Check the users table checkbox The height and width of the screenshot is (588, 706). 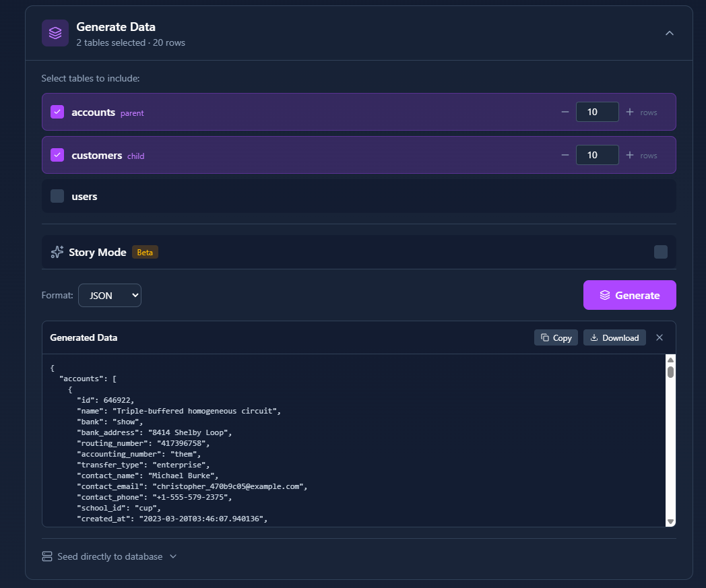tap(57, 196)
